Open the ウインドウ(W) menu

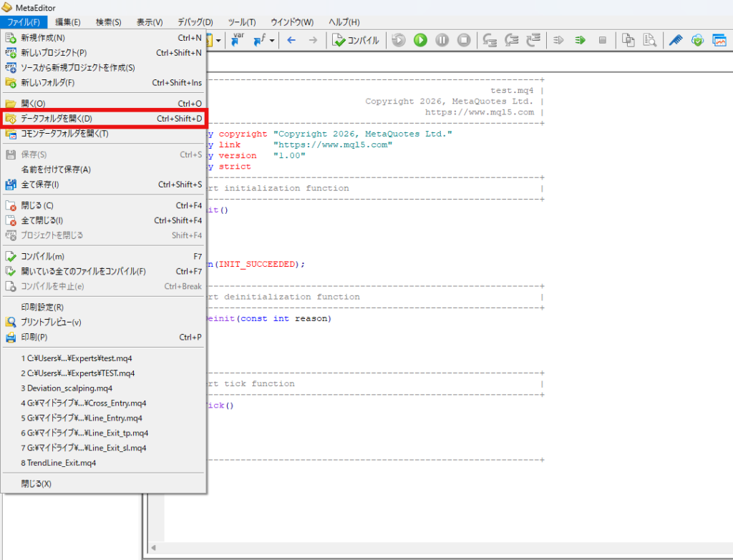tap(292, 22)
